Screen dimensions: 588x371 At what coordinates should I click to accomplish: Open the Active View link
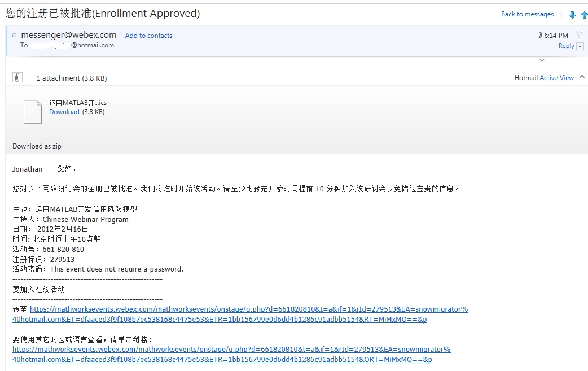pos(556,78)
